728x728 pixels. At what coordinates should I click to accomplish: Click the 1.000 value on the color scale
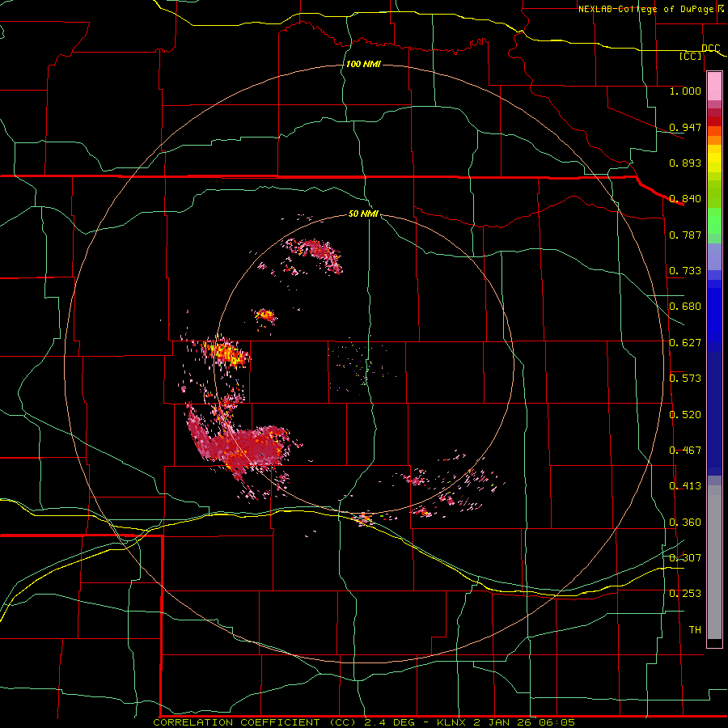[685, 91]
